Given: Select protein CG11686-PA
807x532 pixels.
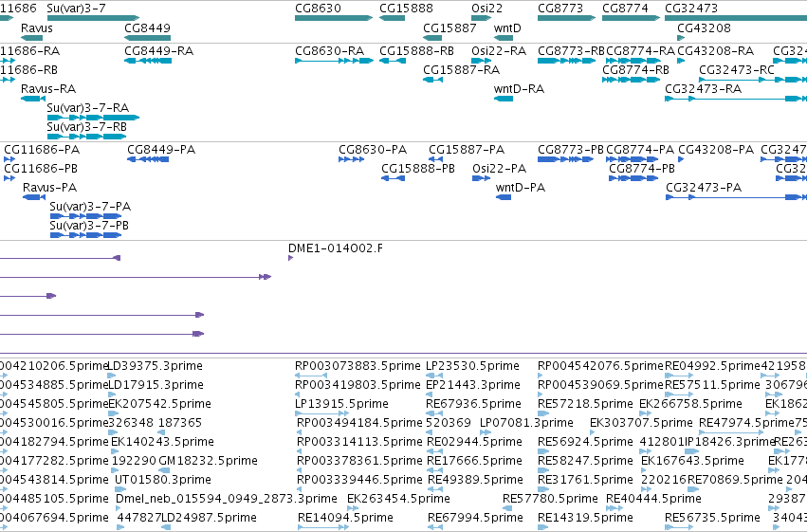Looking at the screenshot, I should pyautogui.click(x=42, y=150).
